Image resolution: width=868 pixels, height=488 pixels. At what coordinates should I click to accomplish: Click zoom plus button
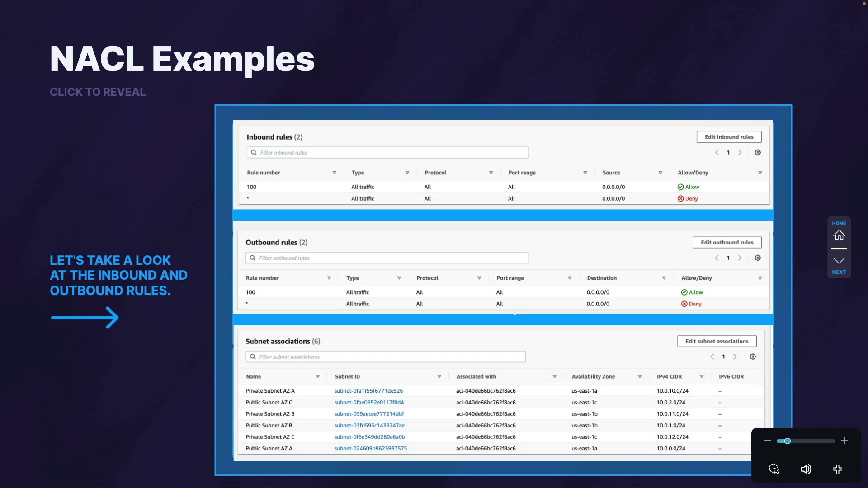pyautogui.click(x=844, y=441)
